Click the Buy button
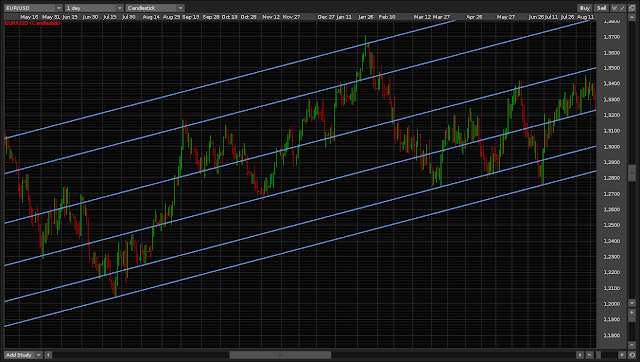This screenshot has width=640, height=362. coord(584,8)
